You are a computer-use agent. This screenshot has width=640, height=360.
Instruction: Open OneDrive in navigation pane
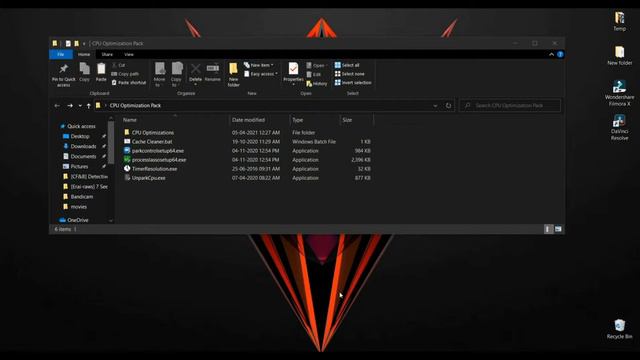[74, 220]
